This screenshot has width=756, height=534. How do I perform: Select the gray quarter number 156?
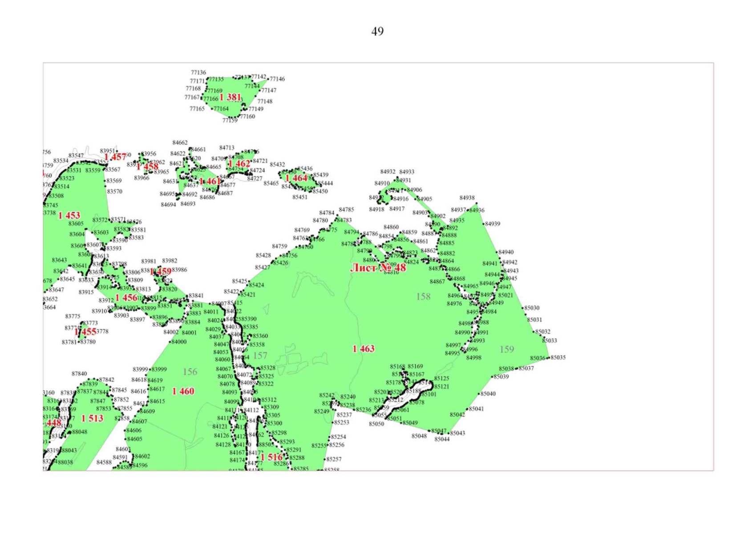[x=190, y=372]
